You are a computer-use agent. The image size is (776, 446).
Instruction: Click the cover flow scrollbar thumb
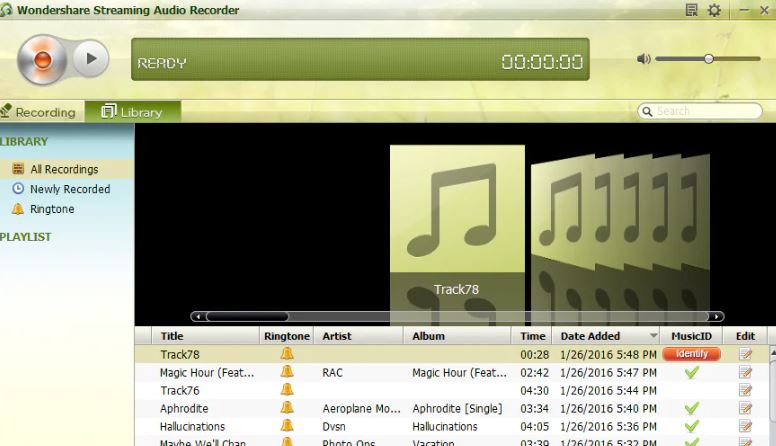(247, 317)
